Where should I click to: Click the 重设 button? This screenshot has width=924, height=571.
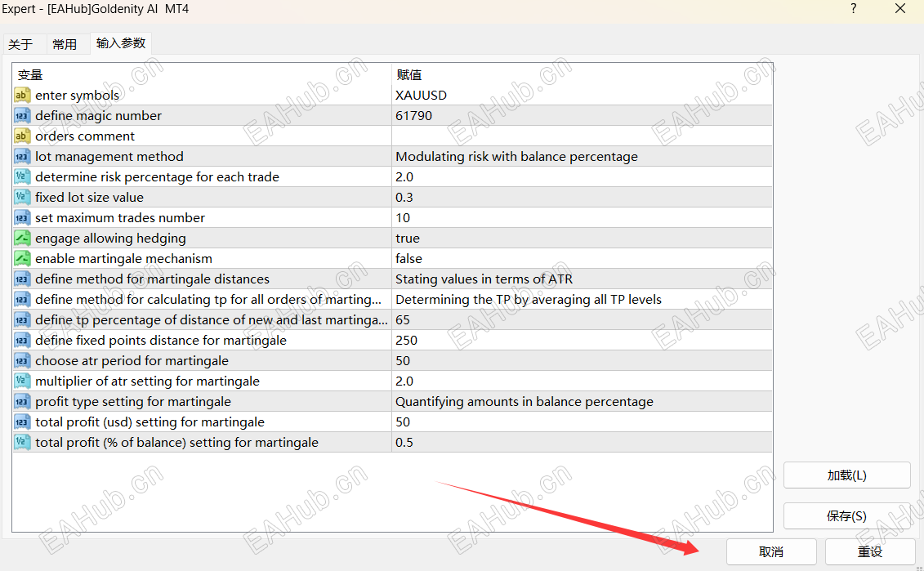tap(870, 551)
